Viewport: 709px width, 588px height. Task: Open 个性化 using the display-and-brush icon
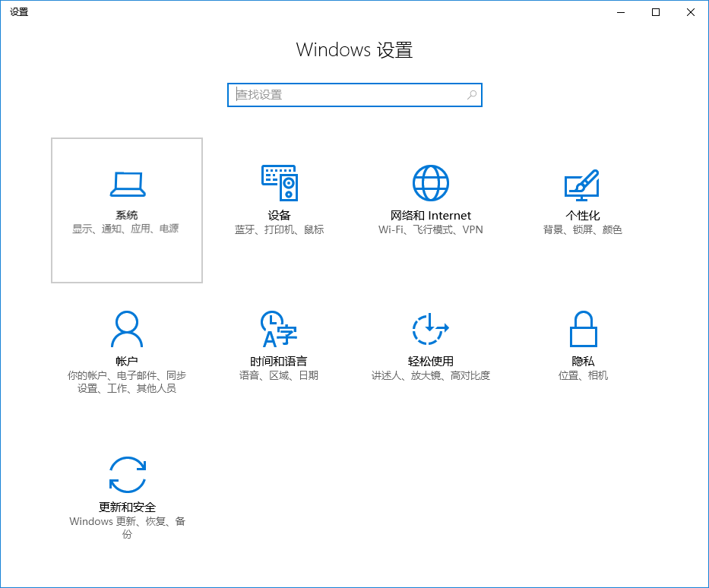pyautogui.click(x=583, y=184)
